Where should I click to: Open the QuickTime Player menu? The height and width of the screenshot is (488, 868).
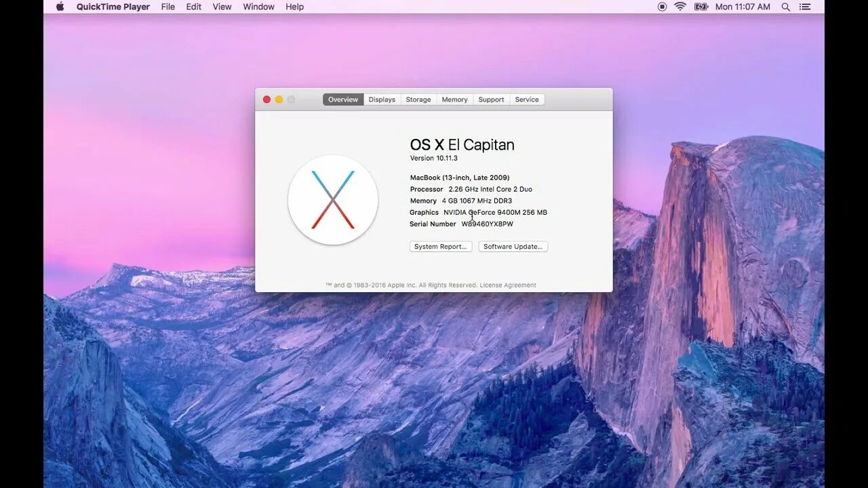coord(113,7)
